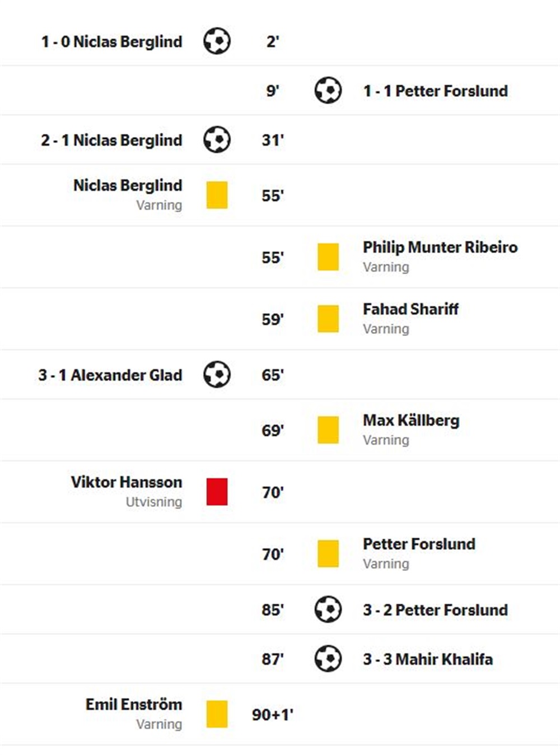The image size is (560, 755).
Task: Click the 90+1' minute marker
Action: [273, 715]
